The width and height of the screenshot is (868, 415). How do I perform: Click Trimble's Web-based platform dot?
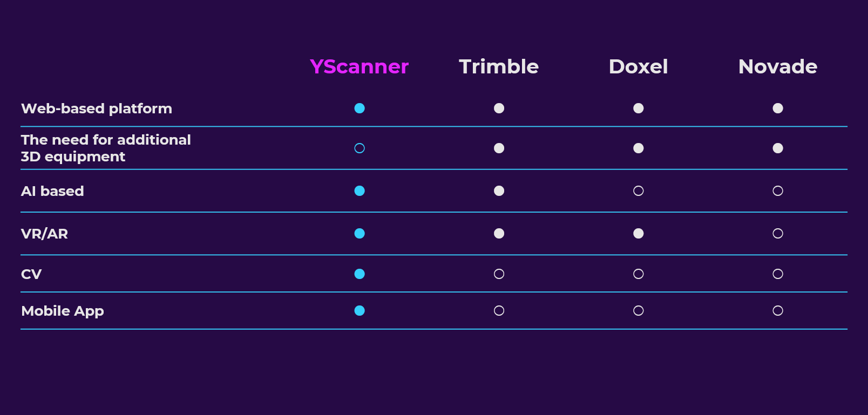[499, 108]
